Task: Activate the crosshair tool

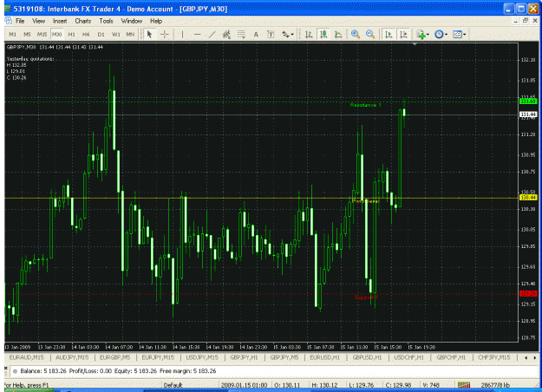Action: click(165, 34)
